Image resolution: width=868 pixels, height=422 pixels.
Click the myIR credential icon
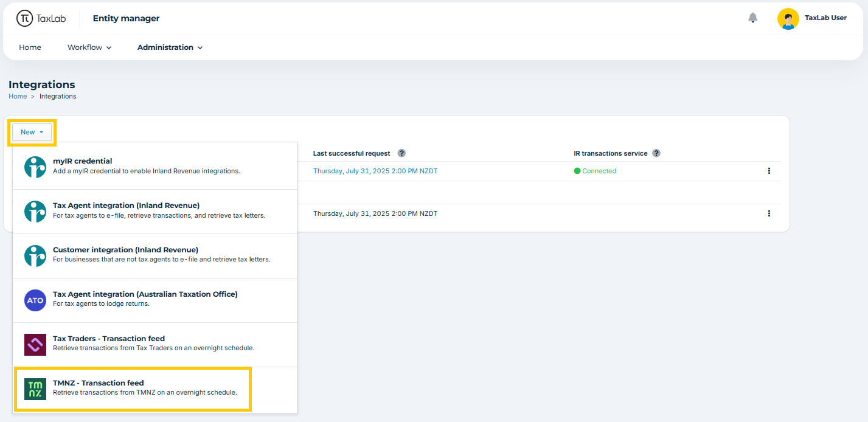point(35,167)
